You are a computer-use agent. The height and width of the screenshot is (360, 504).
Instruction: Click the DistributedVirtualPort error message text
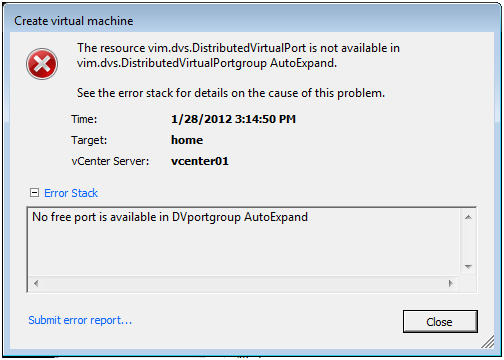click(238, 55)
